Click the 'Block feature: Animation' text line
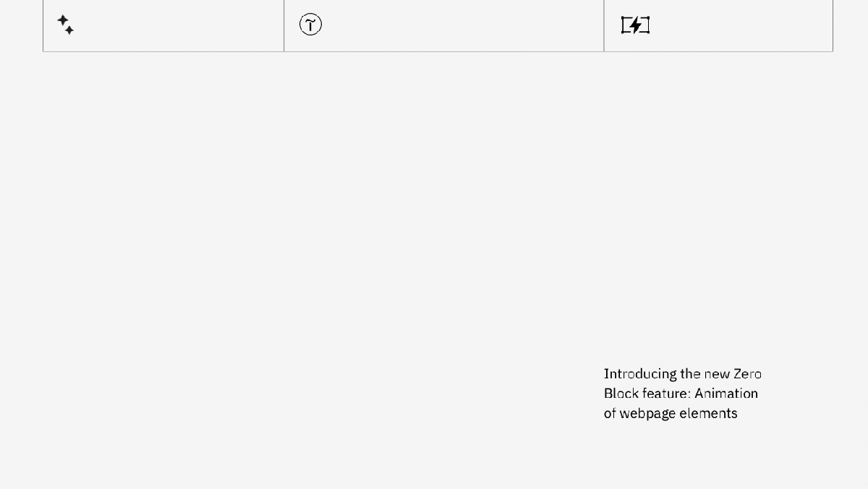 (681, 394)
